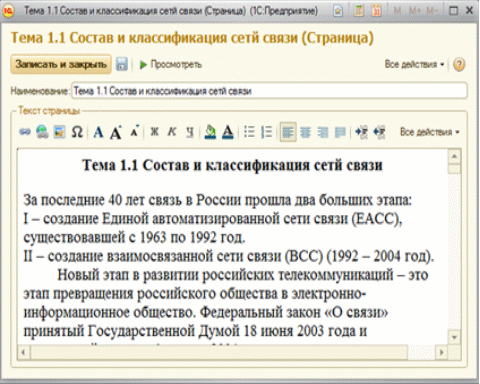This screenshot has width=480, height=384.
Task: Choose the text font color
Action: point(228,132)
